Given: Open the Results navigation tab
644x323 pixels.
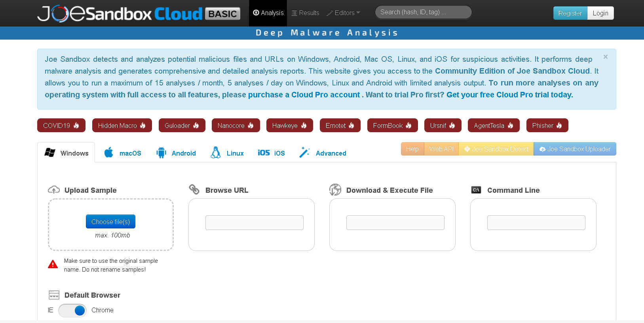Looking at the screenshot, I should (305, 13).
